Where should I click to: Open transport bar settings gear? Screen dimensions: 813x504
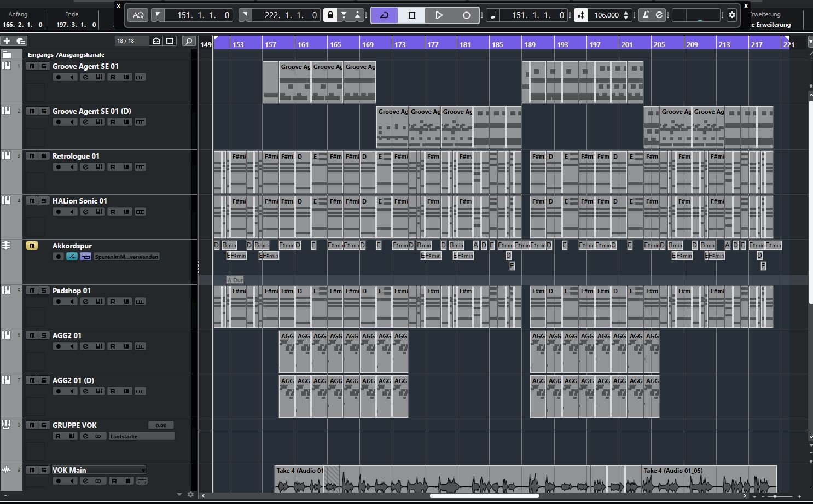(732, 15)
